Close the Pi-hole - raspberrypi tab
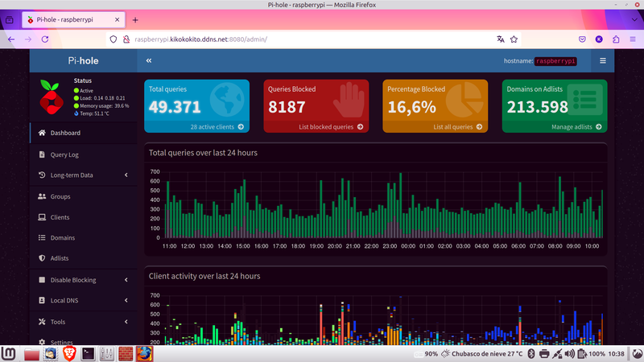644x362 pixels. (117, 19)
